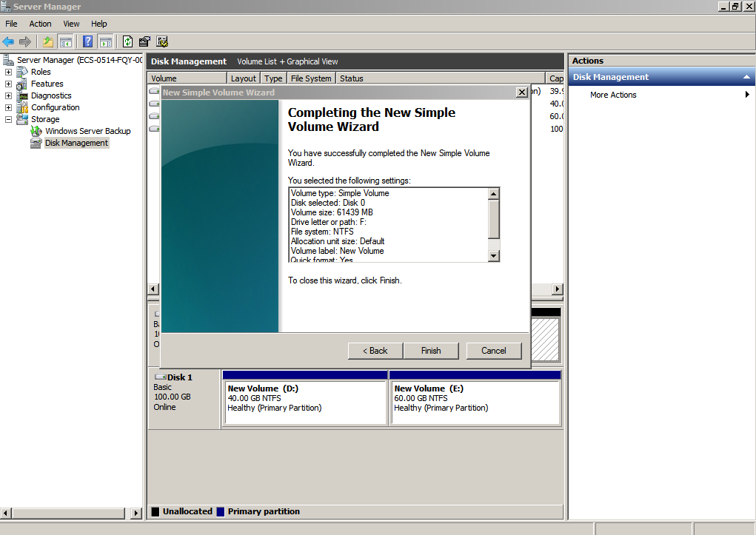Sort by the Layout column header
756x535 pixels.
(244, 78)
